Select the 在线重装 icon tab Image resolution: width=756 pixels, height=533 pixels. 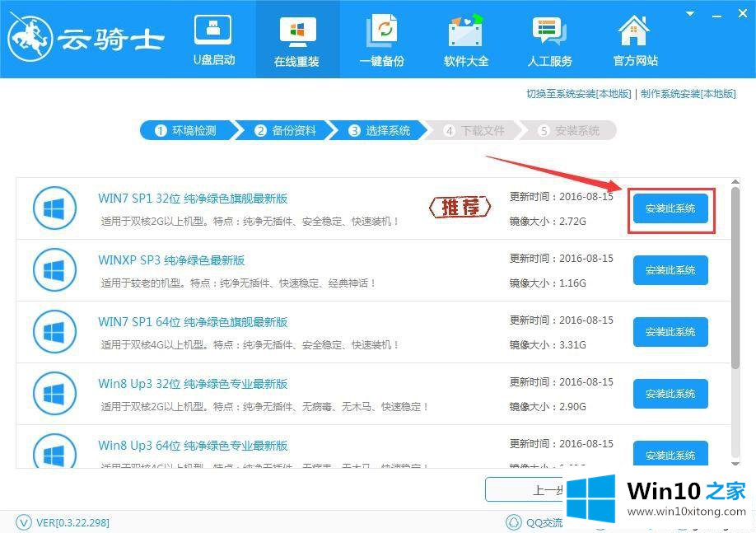297,32
